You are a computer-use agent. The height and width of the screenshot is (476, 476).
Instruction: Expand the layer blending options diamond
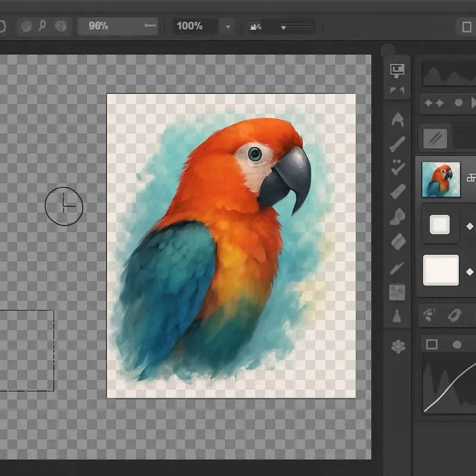469,225
